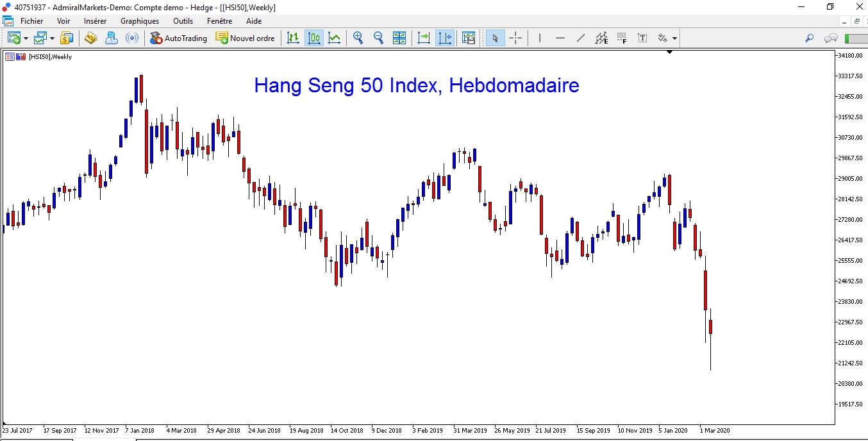Zoom out of the chart
The width and height of the screenshot is (868, 441).
coord(378,38)
